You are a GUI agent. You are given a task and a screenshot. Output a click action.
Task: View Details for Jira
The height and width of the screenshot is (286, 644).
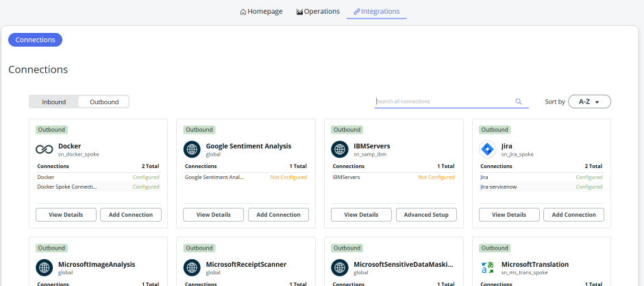pos(509,215)
